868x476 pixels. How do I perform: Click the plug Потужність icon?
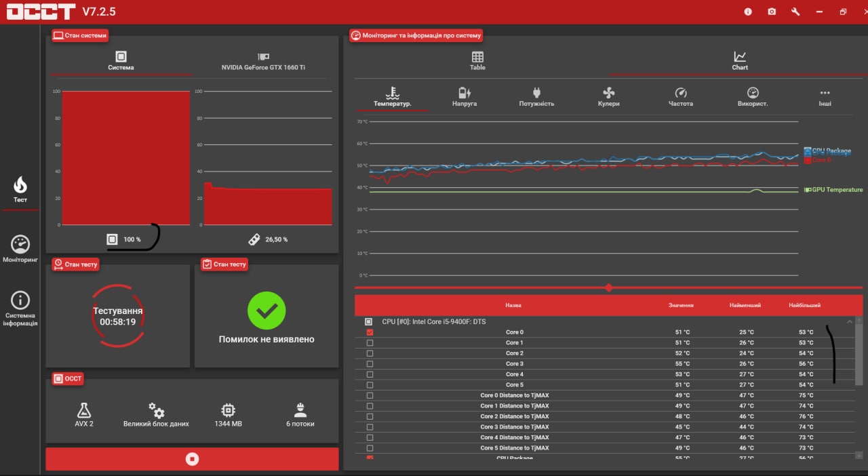coord(536,92)
